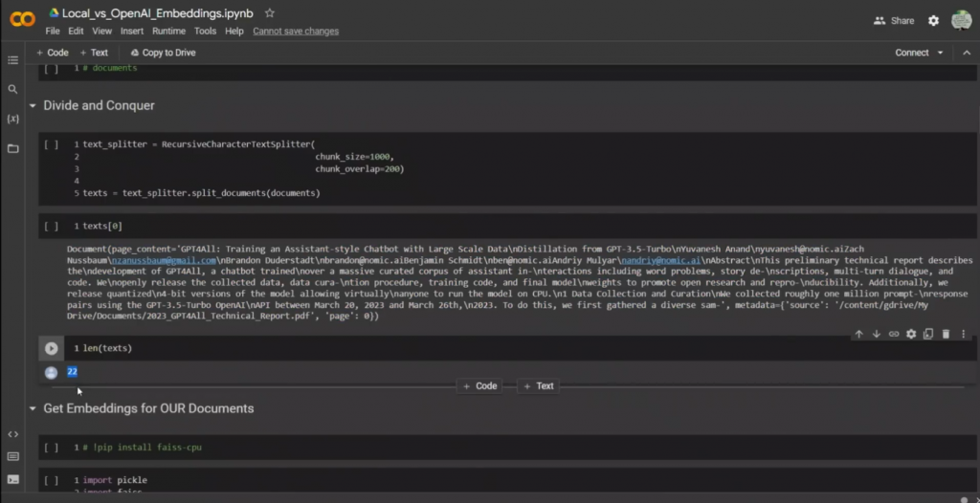Click the notebook title Local_vs_OpenAI_Embeddings.ipynb
The width and height of the screenshot is (980, 503).
158,13
